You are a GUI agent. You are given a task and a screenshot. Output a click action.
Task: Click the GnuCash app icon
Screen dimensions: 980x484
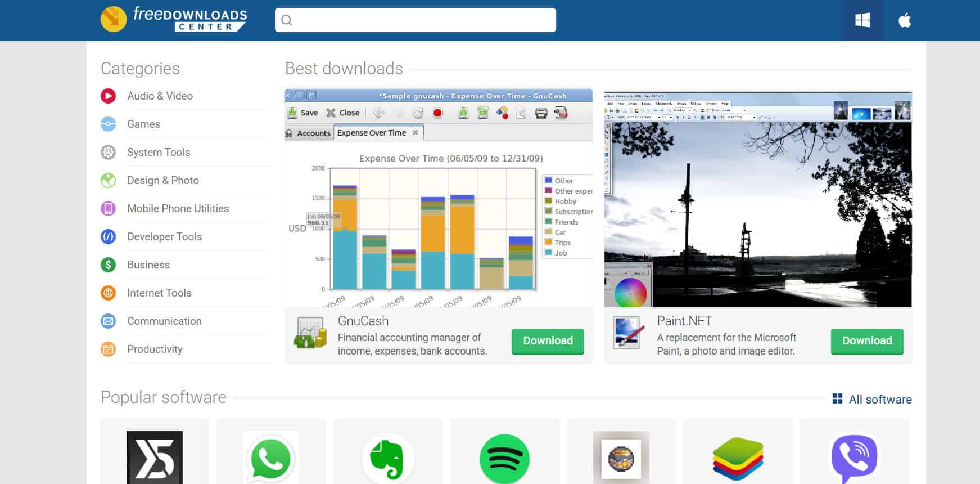(x=310, y=333)
